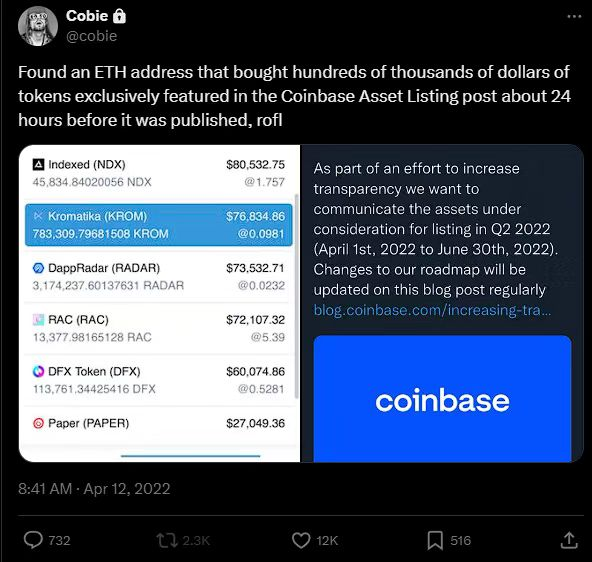This screenshot has width=592, height=562.
Task: Bookmark the tweet
Action: point(435,540)
